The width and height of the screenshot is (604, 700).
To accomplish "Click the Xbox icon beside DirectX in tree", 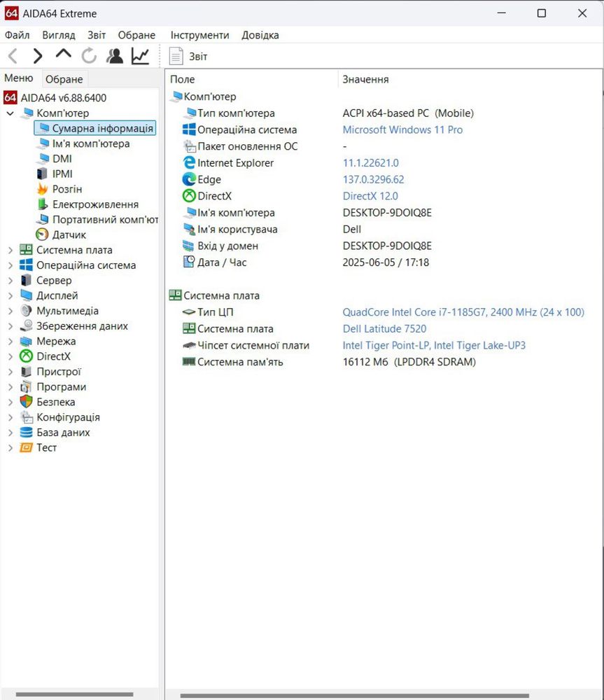I will (26, 356).
